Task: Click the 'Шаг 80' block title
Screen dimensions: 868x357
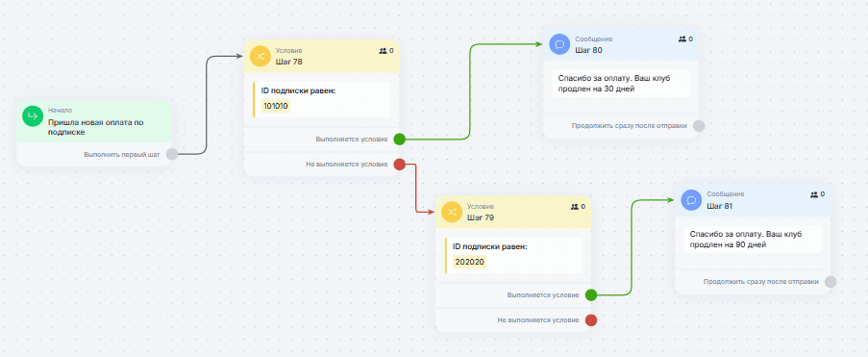Action: point(588,50)
